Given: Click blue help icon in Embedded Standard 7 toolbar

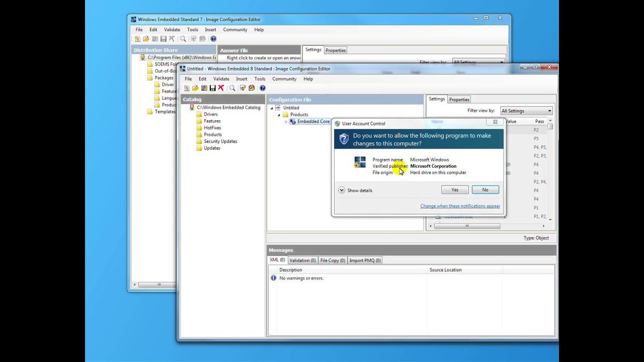Looking at the screenshot, I should [x=213, y=39].
